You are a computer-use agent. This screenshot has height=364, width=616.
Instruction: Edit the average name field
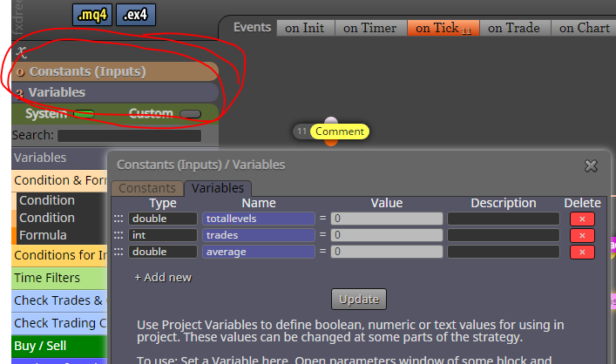coord(259,252)
